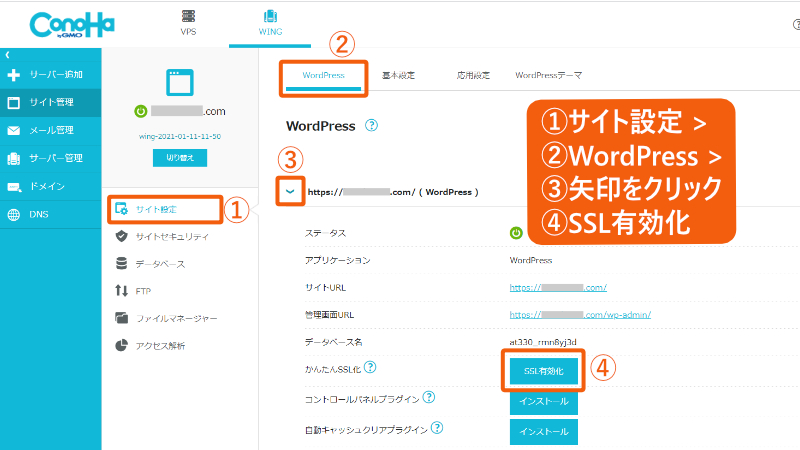This screenshot has height=450, width=800.
Task: Click the green power icon beside the domain
Action: point(141,111)
